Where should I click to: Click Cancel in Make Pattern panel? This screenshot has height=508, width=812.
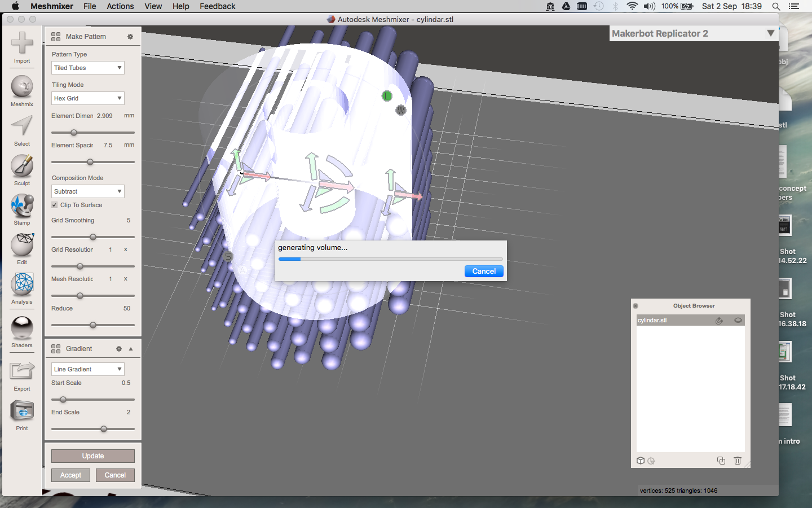(x=115, y=475)
